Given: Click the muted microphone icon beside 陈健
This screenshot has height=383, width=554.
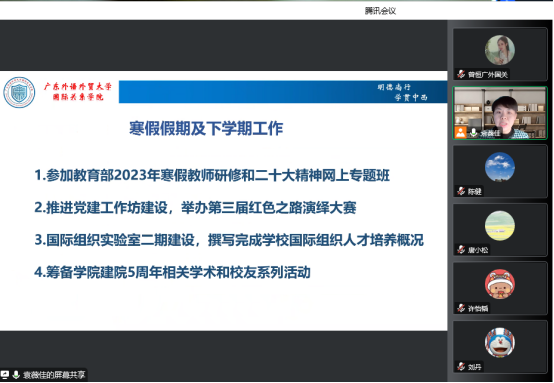Looking at the screenshot, I should point(461,191).
